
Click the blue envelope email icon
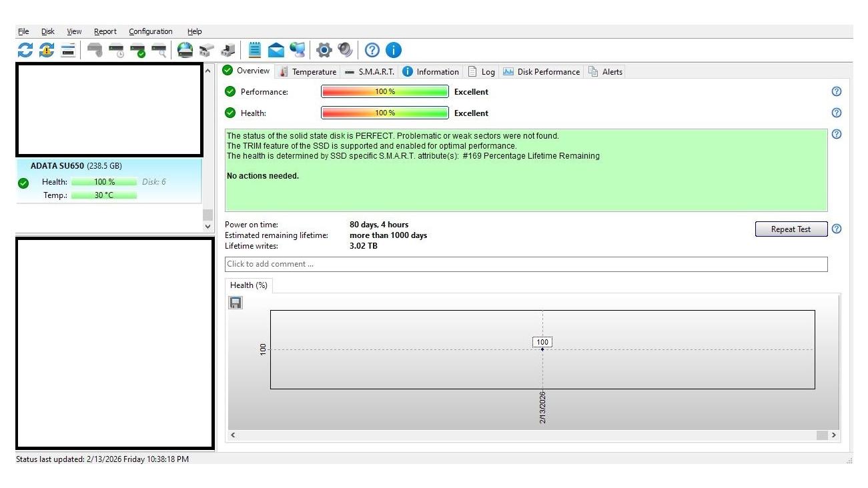(x=276, y=50)
